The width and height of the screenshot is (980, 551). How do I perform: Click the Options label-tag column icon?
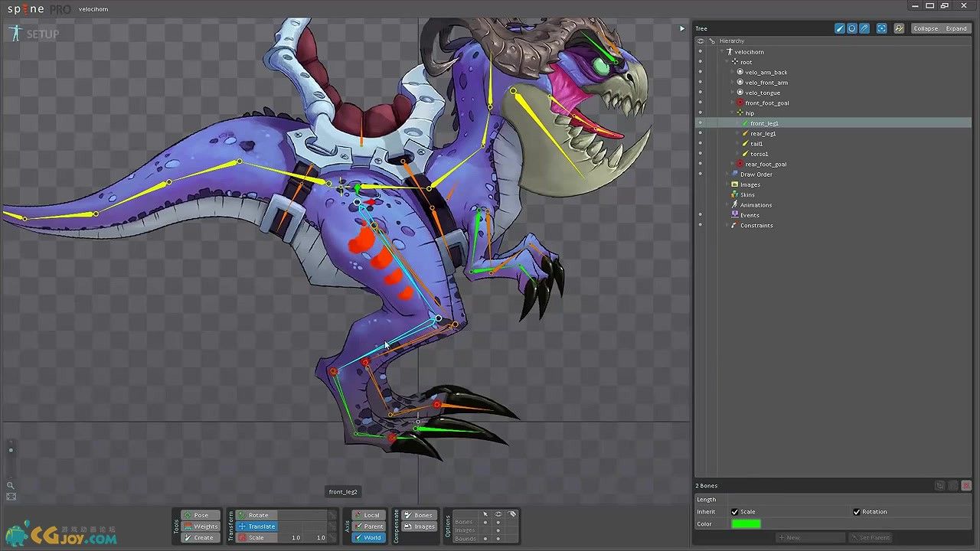(513, 514)
